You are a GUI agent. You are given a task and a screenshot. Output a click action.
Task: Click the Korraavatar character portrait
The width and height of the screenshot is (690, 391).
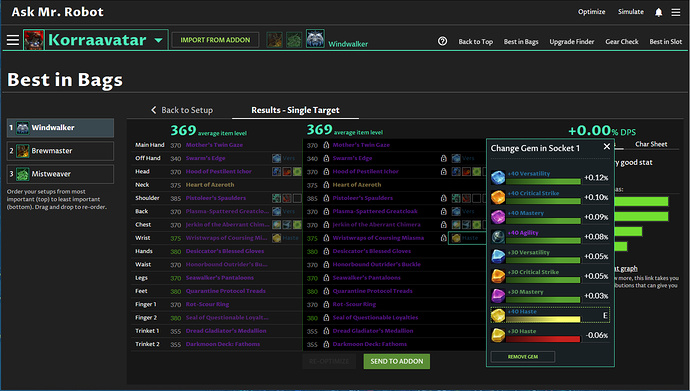pyautogui.click(x=34, y=40)
